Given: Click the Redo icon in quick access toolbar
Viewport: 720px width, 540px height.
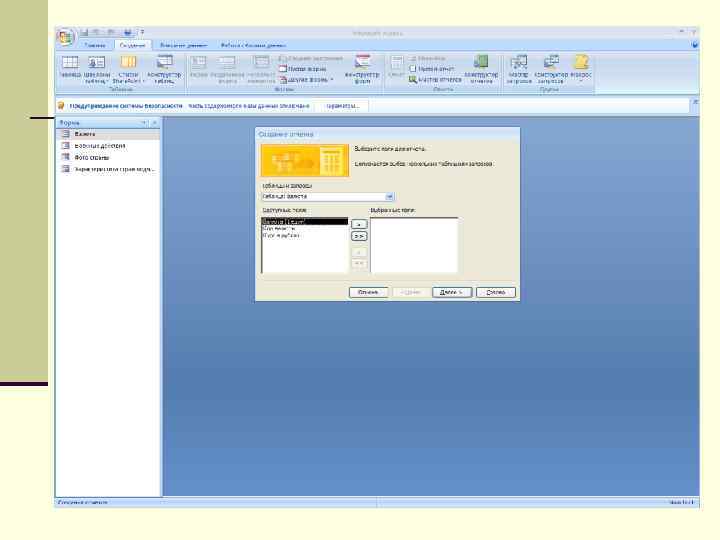Looking at the screenshot, I should coord(110,32).
